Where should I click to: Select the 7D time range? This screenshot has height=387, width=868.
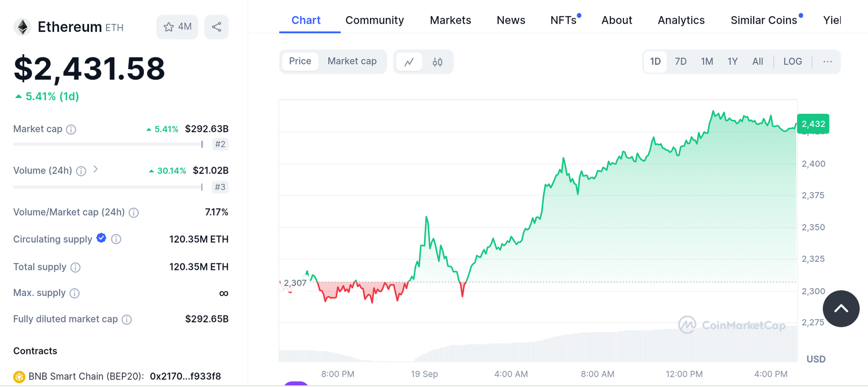click(x=680, y=62)
